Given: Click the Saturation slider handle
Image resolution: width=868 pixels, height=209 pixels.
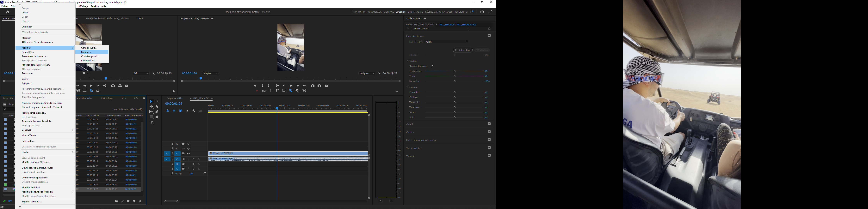Looking at the screenshot, I should (x=455, y=81).
